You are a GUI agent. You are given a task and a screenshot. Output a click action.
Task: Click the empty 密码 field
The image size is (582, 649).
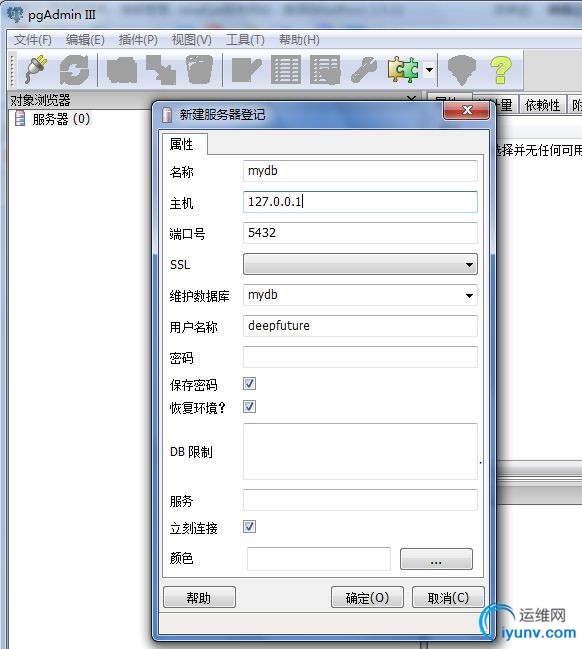[x=360, y=357]
